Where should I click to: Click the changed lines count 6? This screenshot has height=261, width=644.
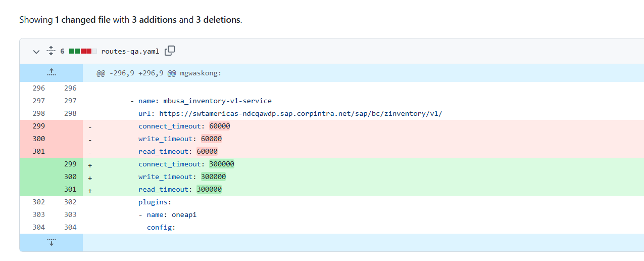point(62,51)
